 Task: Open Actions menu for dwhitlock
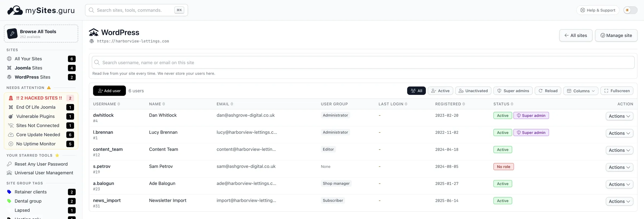pyautogui.click(x=619, y=116)
